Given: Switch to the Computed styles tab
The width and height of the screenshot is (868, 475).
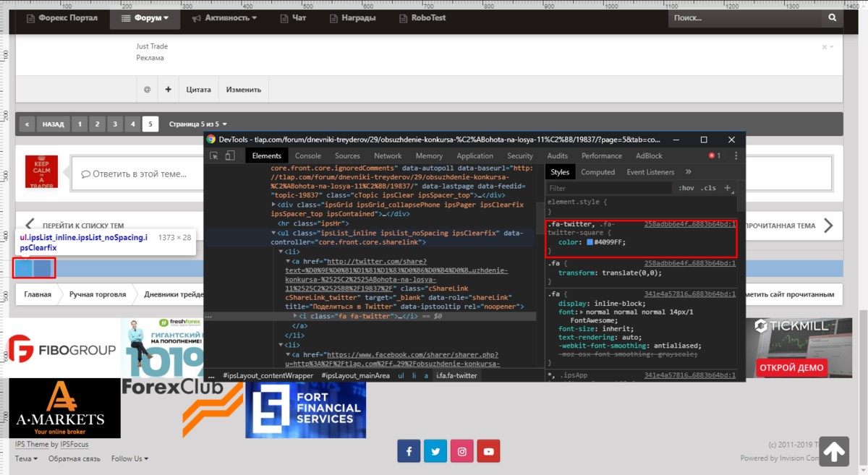Looking at the screenshot, I should point(598,172).
